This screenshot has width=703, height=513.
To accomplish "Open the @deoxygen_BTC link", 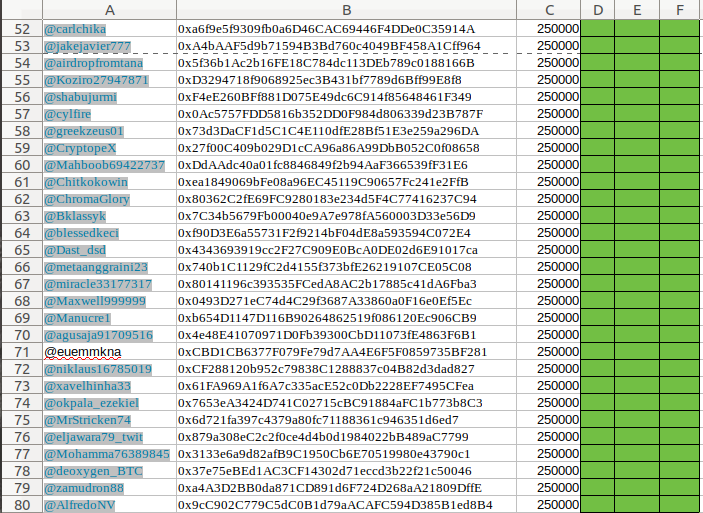I will point(93,471).
